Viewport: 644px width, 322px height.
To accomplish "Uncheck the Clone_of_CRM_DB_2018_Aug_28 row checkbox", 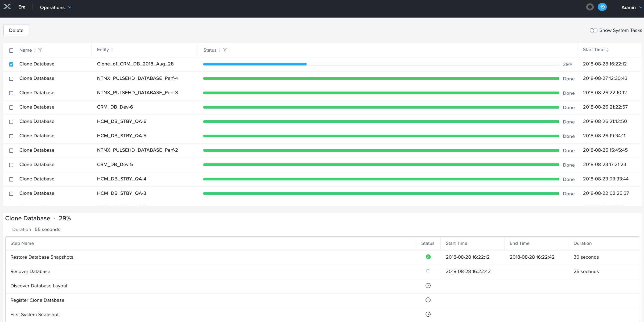I will (x=11, y=64).
